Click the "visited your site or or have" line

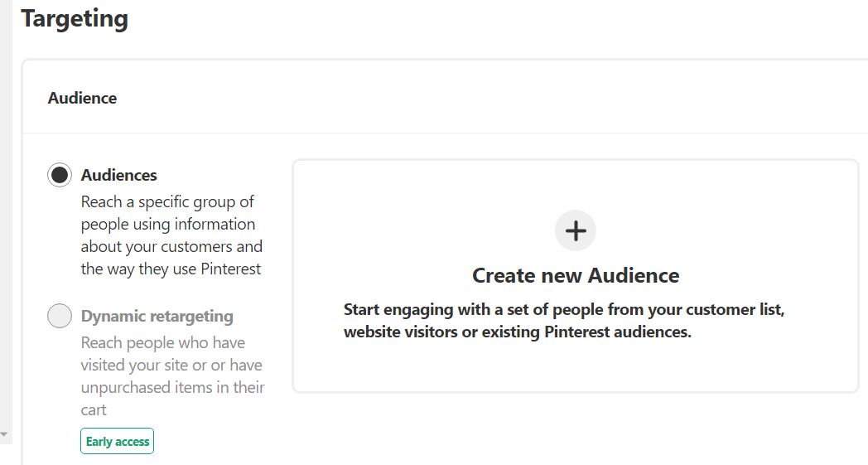point(171,366)
